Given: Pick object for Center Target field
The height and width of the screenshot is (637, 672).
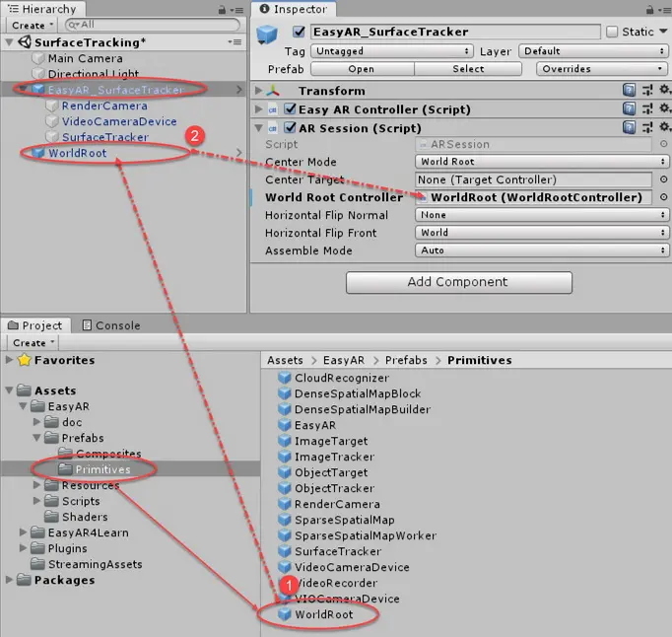Looking at the screenshot, I should 663,179.
